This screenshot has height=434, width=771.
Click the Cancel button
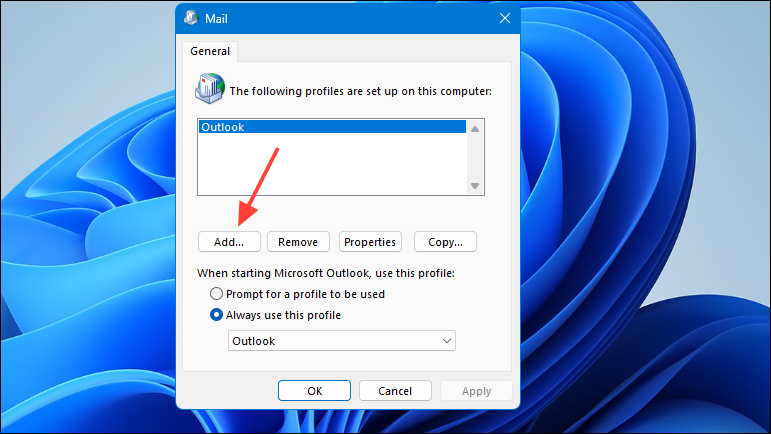click(395, 391)
